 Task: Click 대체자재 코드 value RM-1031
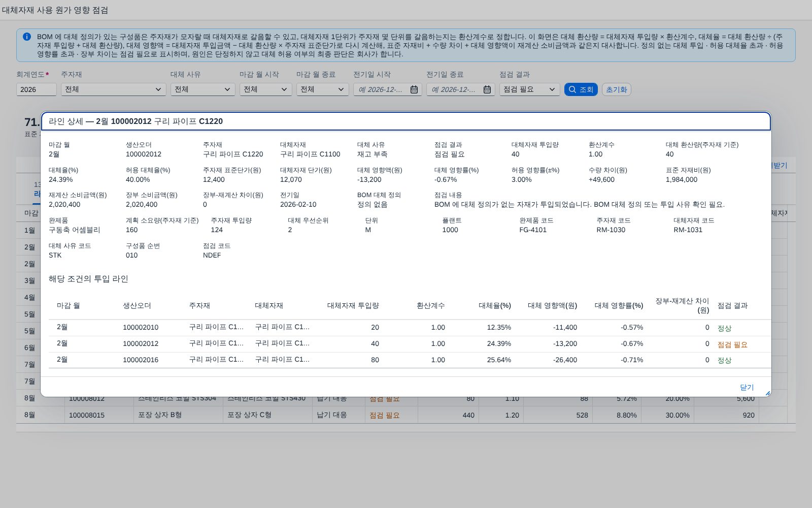688,230
